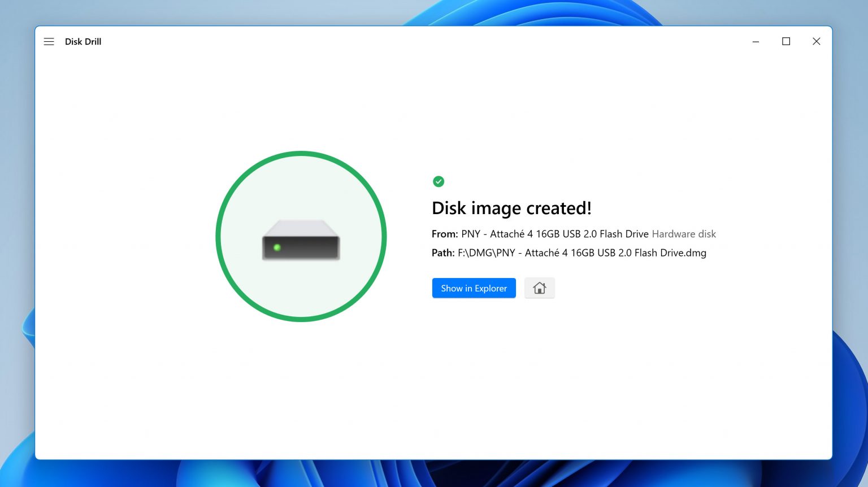Maximize the Disk Drill window
Screen dimensions: 868x487
[x=786, y=42]
